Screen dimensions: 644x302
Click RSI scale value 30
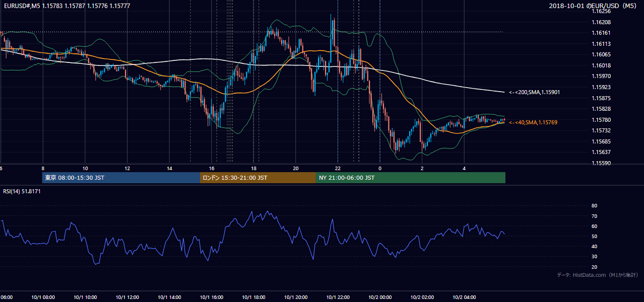(595, 257)
